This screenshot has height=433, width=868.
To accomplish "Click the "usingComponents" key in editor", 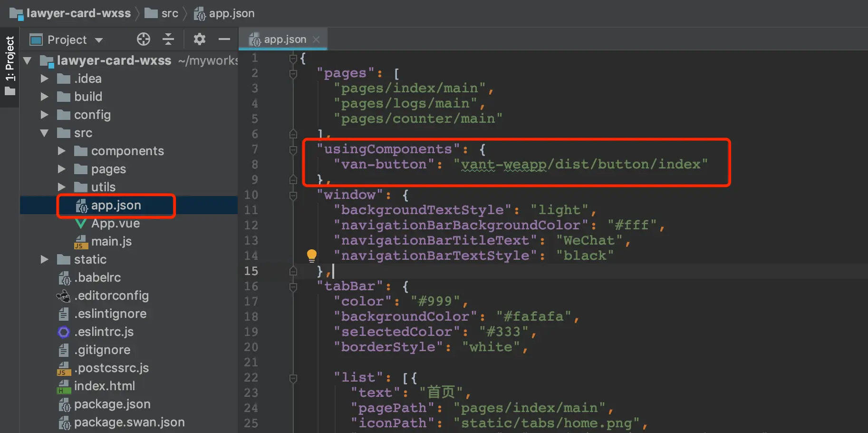I will (388, 149).
